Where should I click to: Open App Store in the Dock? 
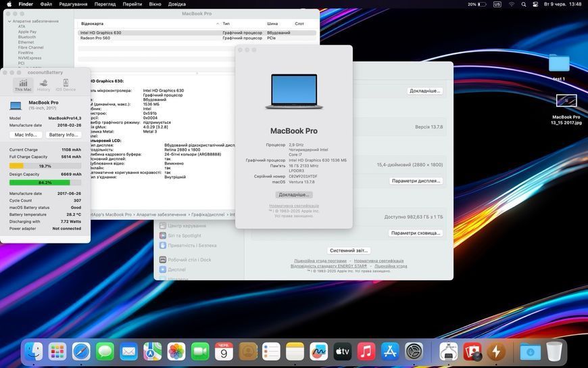390,352
